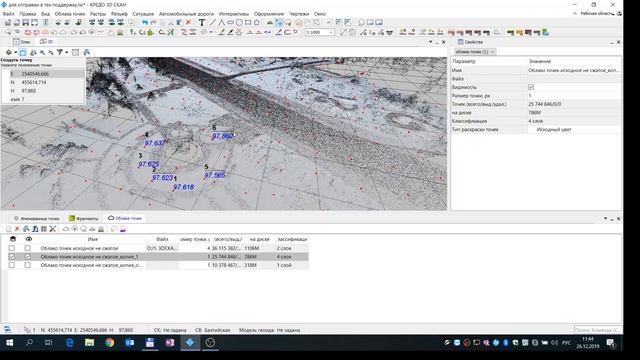Screen dimensions: 640x360
Task: Select the pentagon polygon tool
Action: pos(256,22)
